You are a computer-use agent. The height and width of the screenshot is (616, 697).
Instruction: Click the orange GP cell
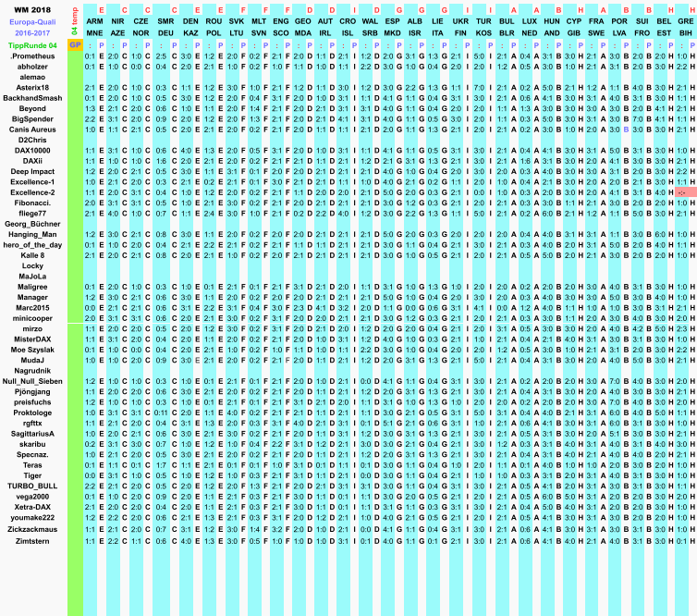75,43
